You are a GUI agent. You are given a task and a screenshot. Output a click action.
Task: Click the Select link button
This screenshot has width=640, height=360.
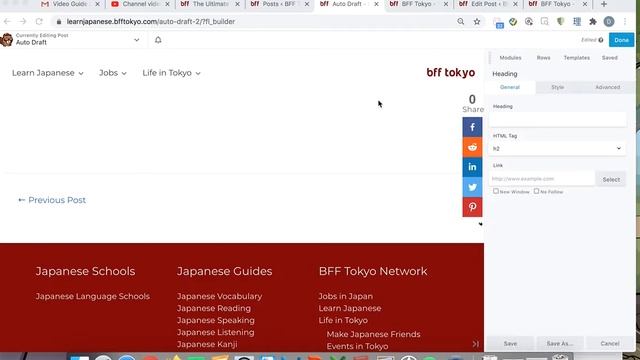[x=611, y=179]
